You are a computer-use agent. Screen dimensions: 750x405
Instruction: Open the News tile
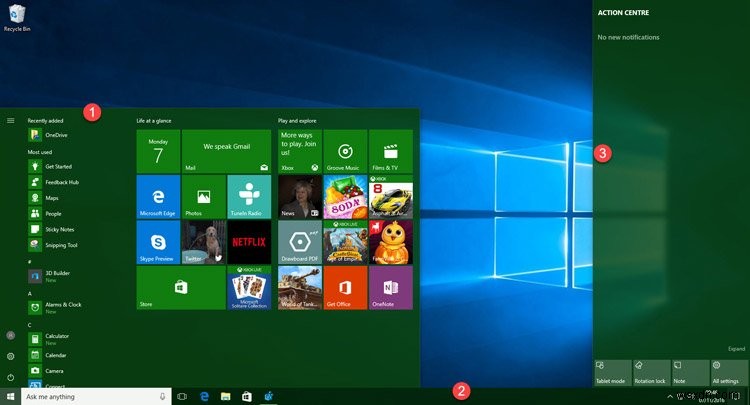coord(300,197)
